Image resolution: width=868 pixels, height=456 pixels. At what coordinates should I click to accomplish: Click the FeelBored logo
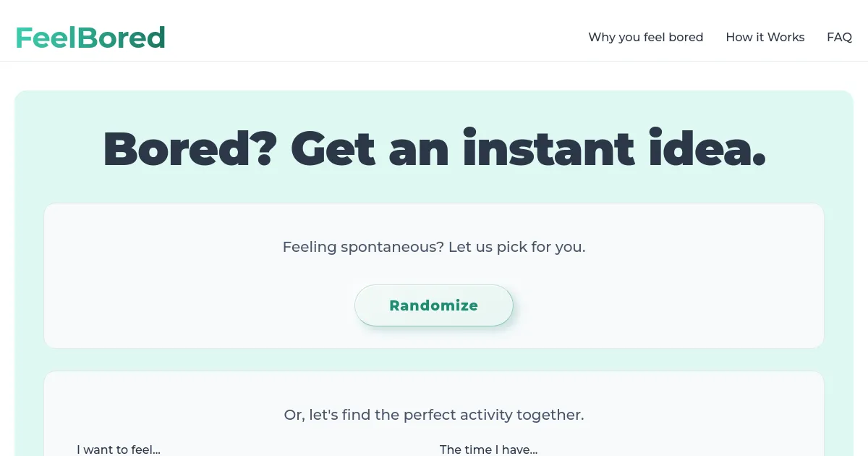[x=90, y=38]
